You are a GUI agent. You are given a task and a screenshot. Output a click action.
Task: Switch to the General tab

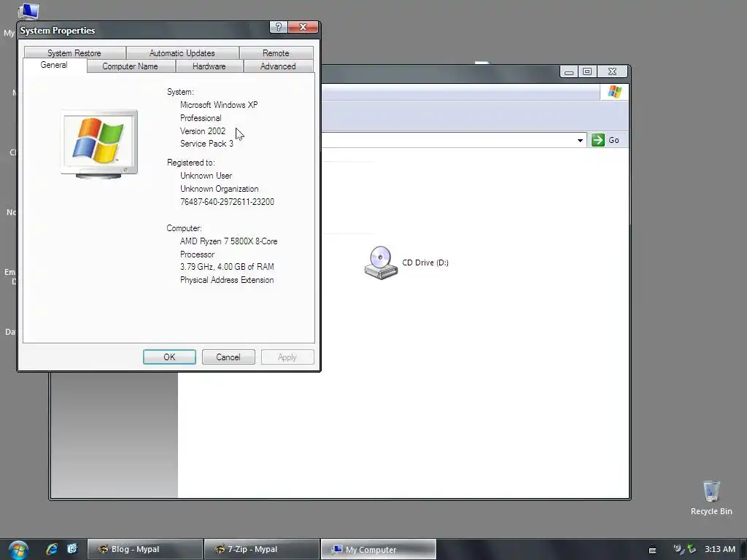(54, 65)
